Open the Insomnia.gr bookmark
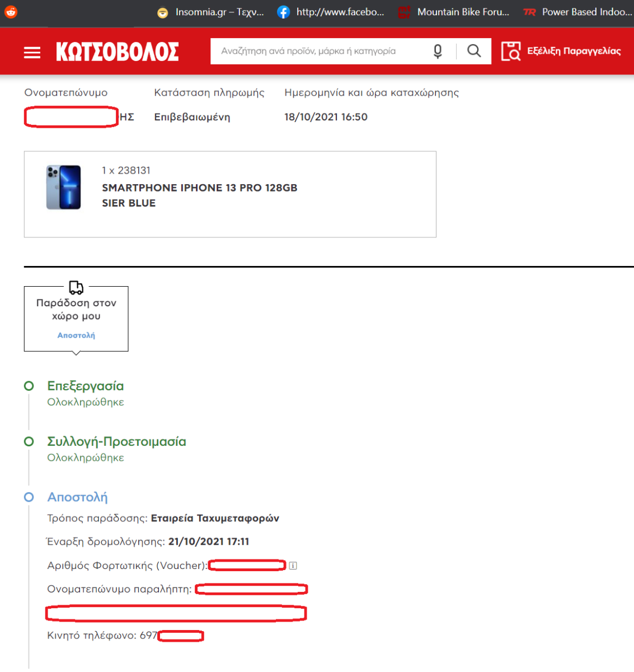The width and height of the screenshot is (634, 672). 210,12
